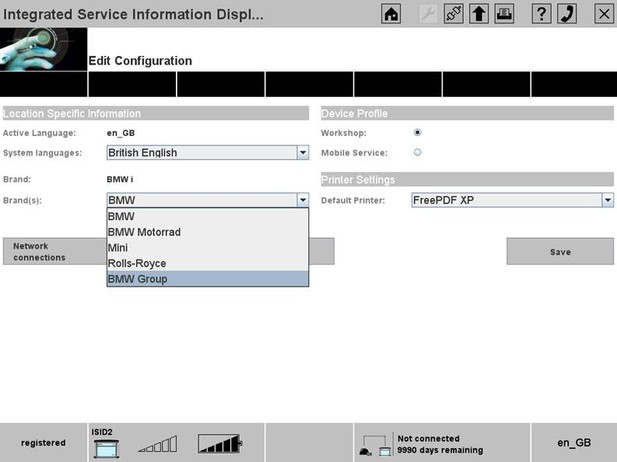Click the upward arrow icon in the toolbar
This screenshot has height=462, width=617.
coord(478,14)
